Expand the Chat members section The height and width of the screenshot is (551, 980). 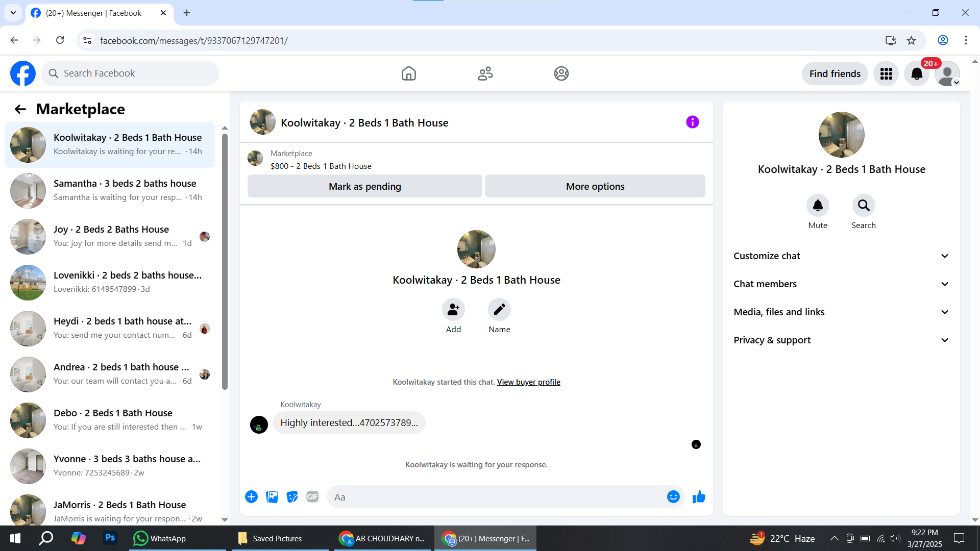(841, 284)
